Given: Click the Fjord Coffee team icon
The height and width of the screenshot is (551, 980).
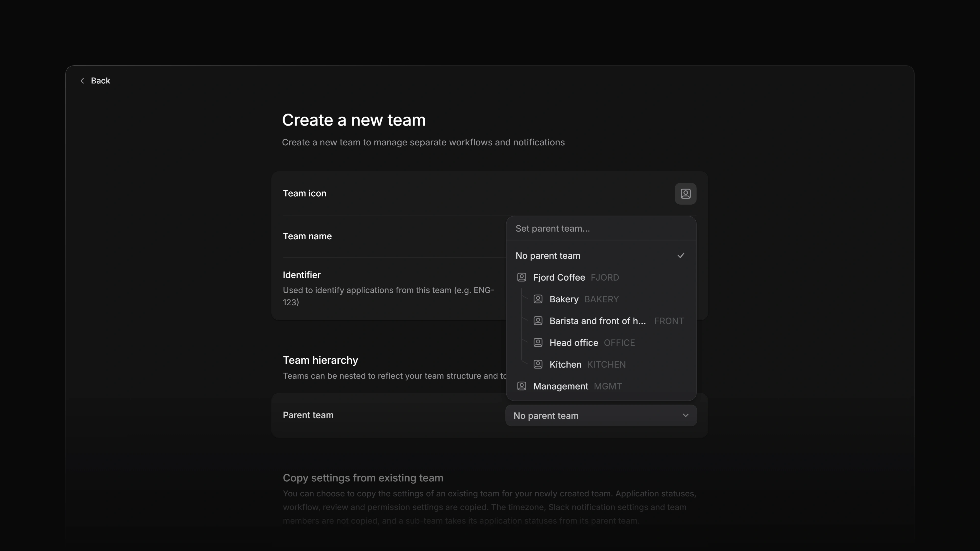Looking at the screenshot, I should pyautogui.click(x=522, y=277).
